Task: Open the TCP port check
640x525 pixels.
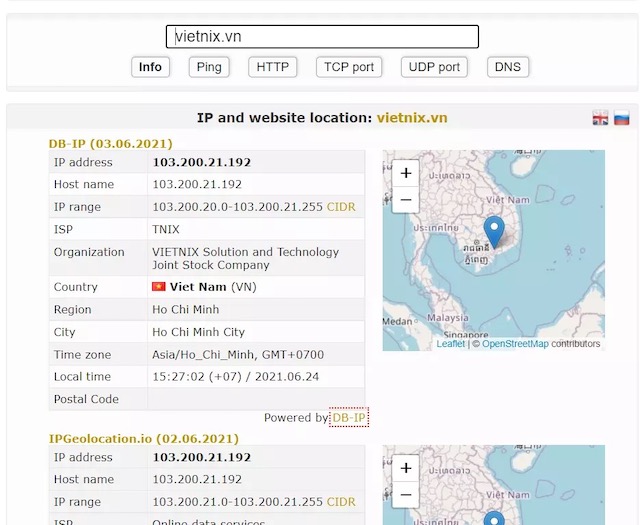Action: tap(349, 67)
